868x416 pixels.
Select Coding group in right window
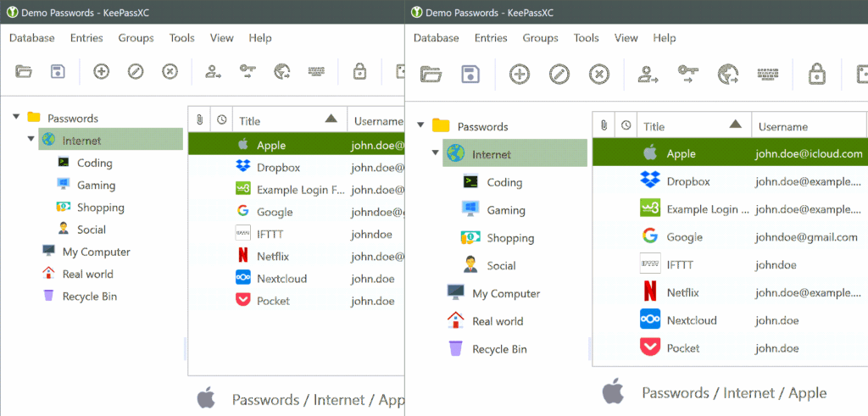tap(504, 182)
